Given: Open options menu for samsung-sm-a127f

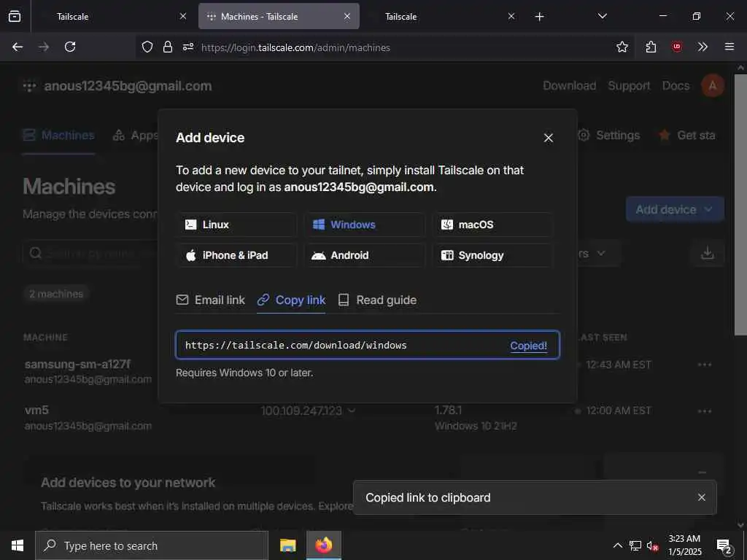Looking at the screenshot, I should click(705, 365).
